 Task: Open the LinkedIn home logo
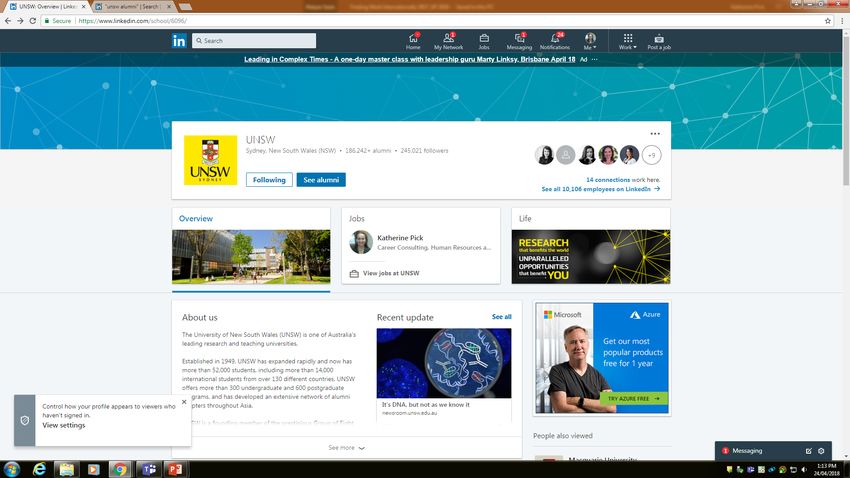(x=179, y=41)
